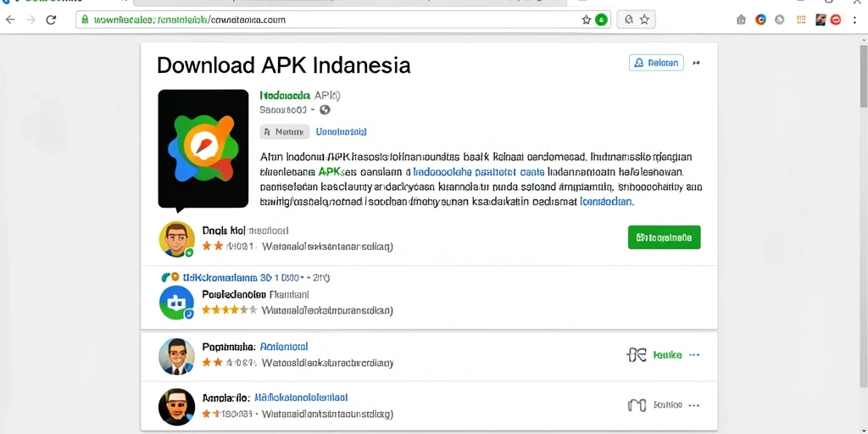Click the globe icon beside Sanoxto00

click(x=325, y=109)
